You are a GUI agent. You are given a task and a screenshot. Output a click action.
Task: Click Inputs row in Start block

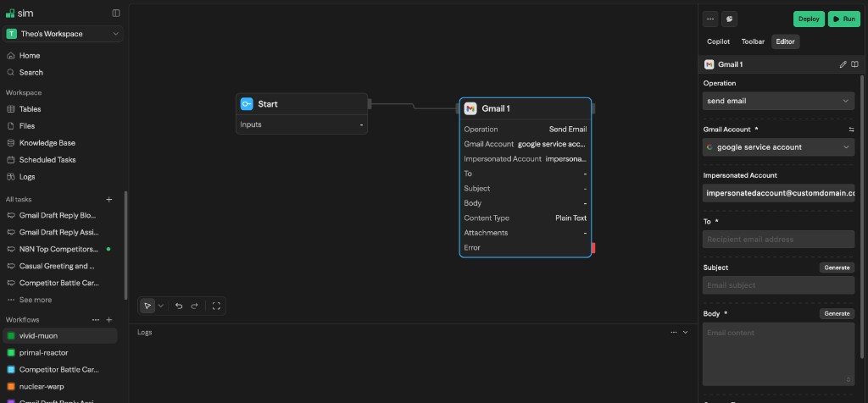(x=302, y=124)
